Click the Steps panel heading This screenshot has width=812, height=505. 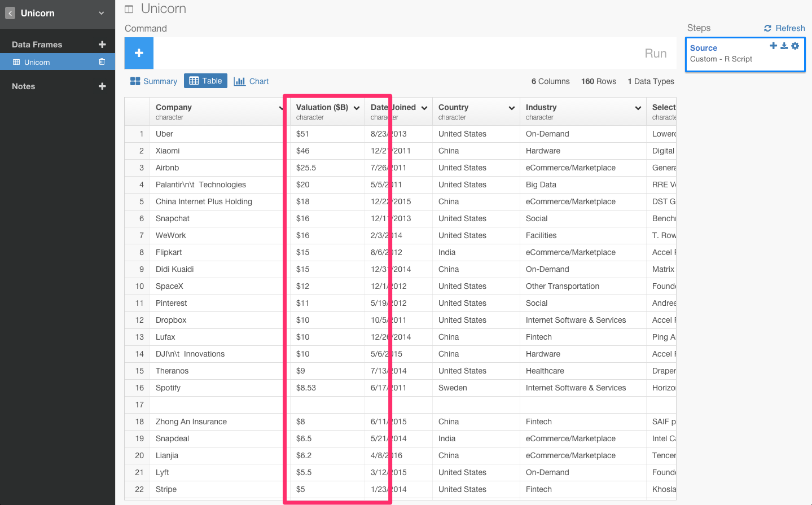point(699,28)
